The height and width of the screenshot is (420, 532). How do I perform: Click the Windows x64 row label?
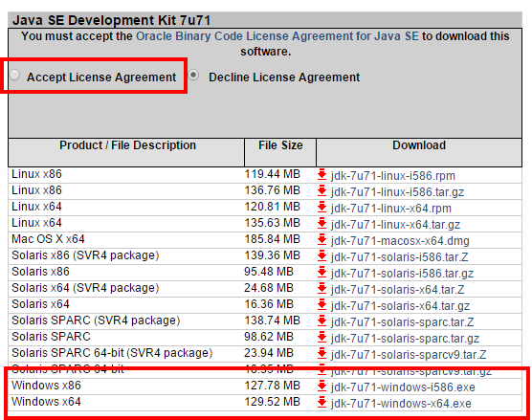[46, 402]
